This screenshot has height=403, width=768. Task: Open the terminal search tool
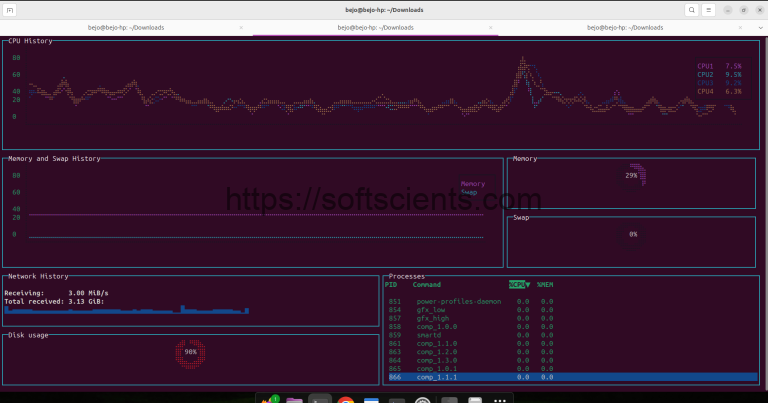[692, 10]
